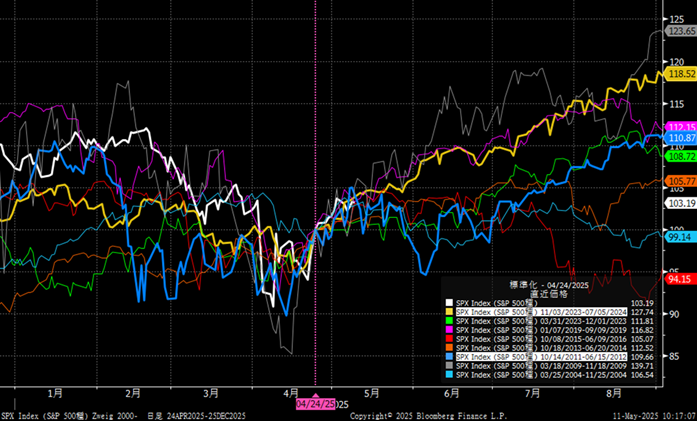Click the red swatch beside 10/08/2015-06/09/2016
This screenshot has height=421, width=697.
(449, 339)
